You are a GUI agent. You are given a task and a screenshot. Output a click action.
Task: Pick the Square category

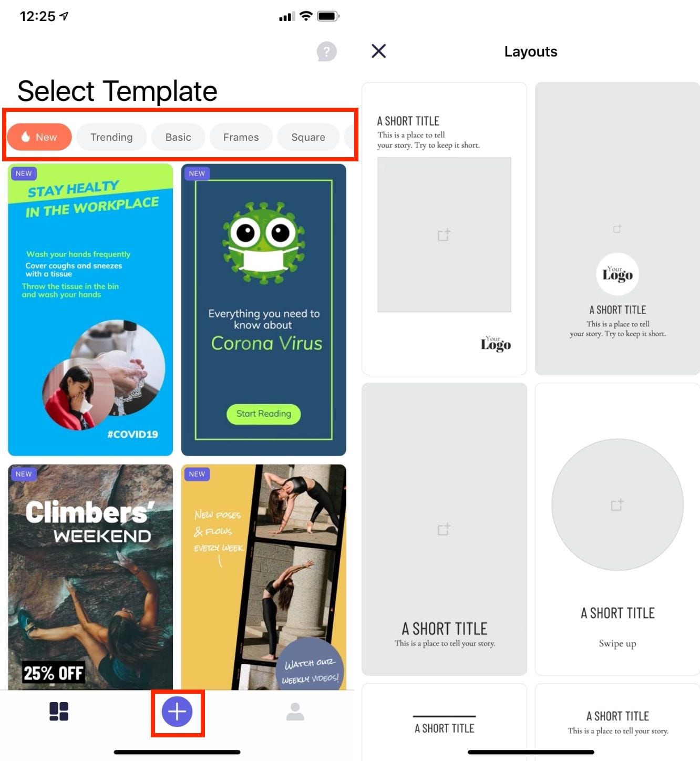coord(308,137)
